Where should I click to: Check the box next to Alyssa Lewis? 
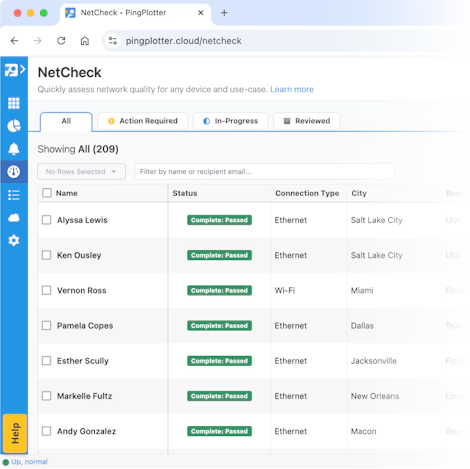pos(46,220)
